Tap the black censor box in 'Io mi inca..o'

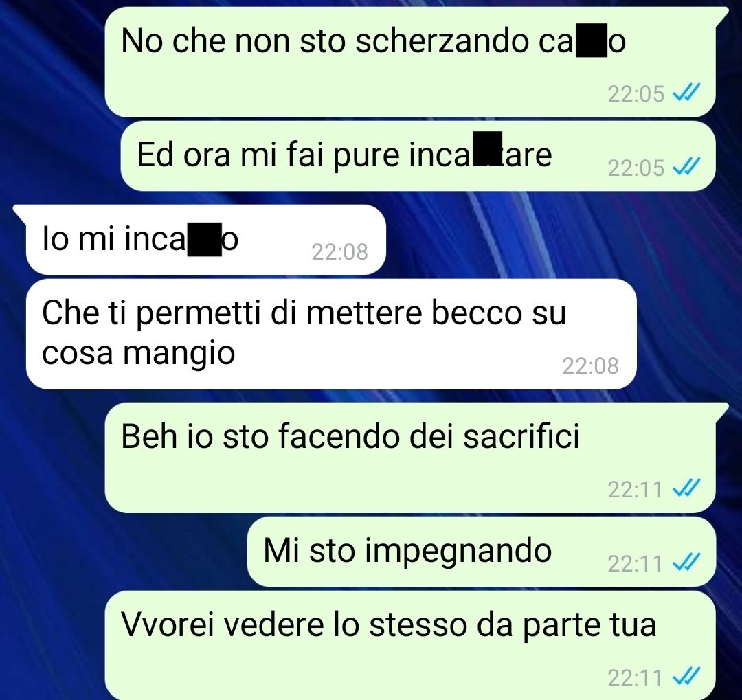pos(205,240)
